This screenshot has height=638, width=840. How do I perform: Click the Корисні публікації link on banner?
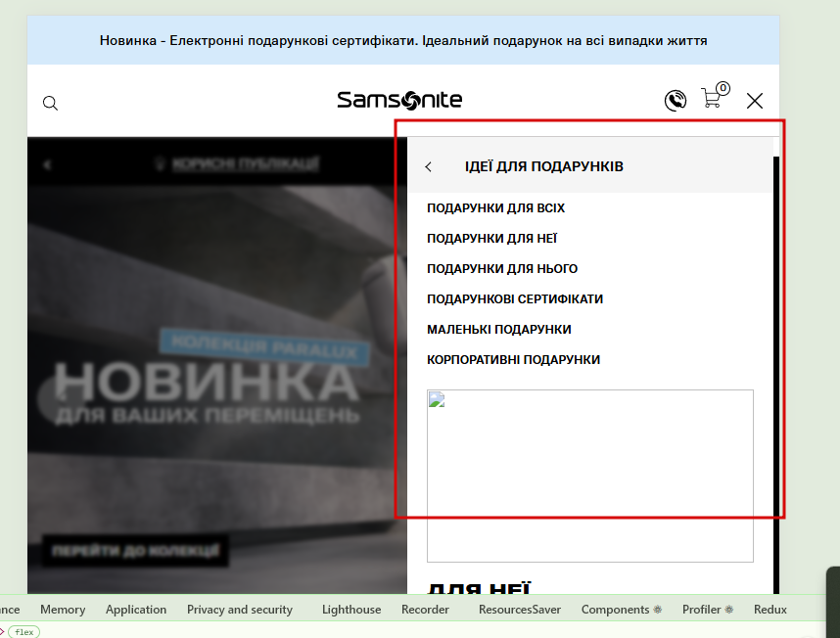coord(246,163)
